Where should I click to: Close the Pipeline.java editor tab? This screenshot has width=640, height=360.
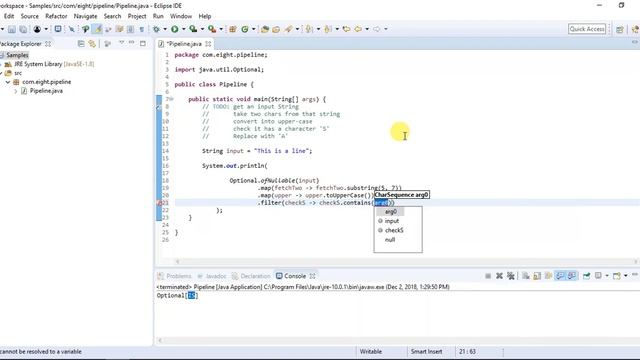[x=208, y=44]
